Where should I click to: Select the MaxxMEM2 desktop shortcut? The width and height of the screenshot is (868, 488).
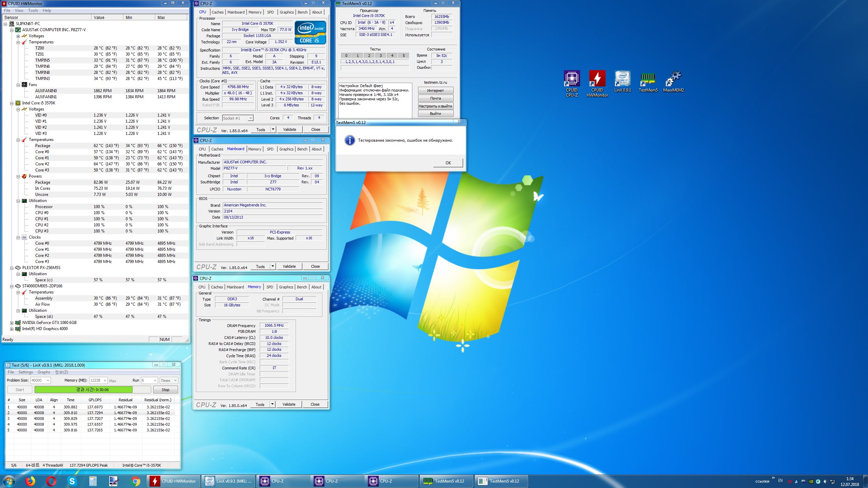click(673, 81)
